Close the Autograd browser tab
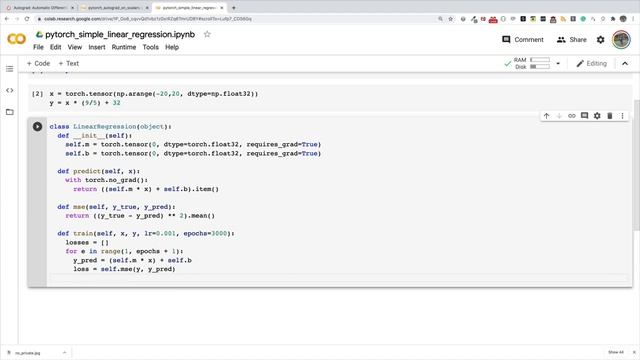The height and width of the screenshot is (360, 640). [72, 8]
